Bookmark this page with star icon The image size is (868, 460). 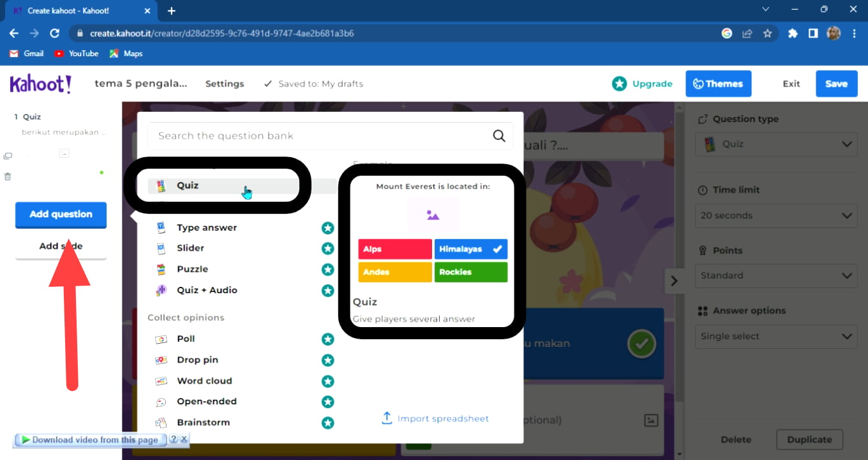tap(767, 33)
